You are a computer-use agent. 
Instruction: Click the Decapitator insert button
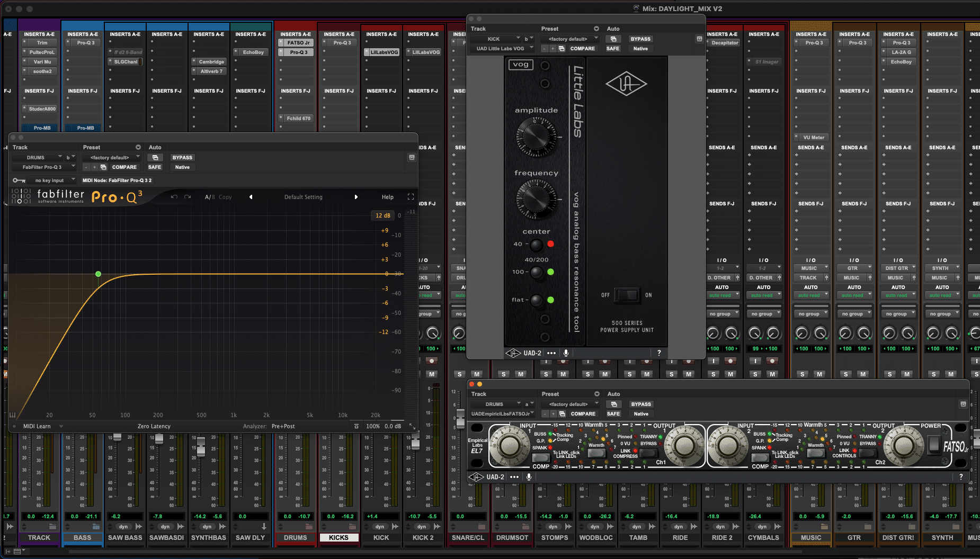click(x=725, y=43)
